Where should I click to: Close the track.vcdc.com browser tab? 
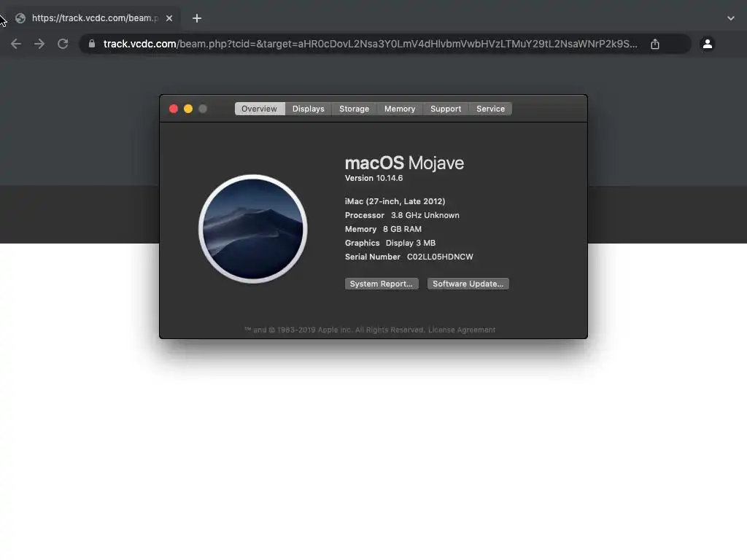(169, 18)
